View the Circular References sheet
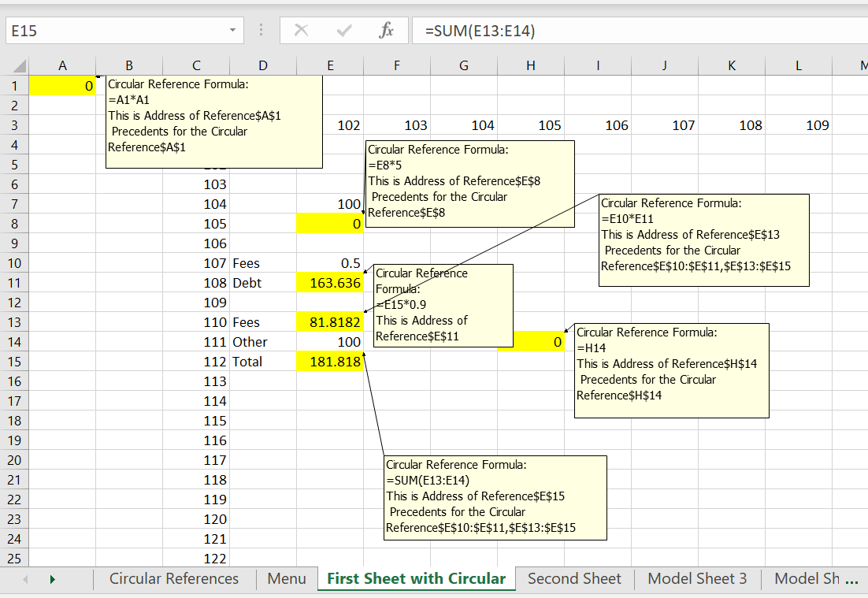 pyautogui.click(x=173, y=578)
